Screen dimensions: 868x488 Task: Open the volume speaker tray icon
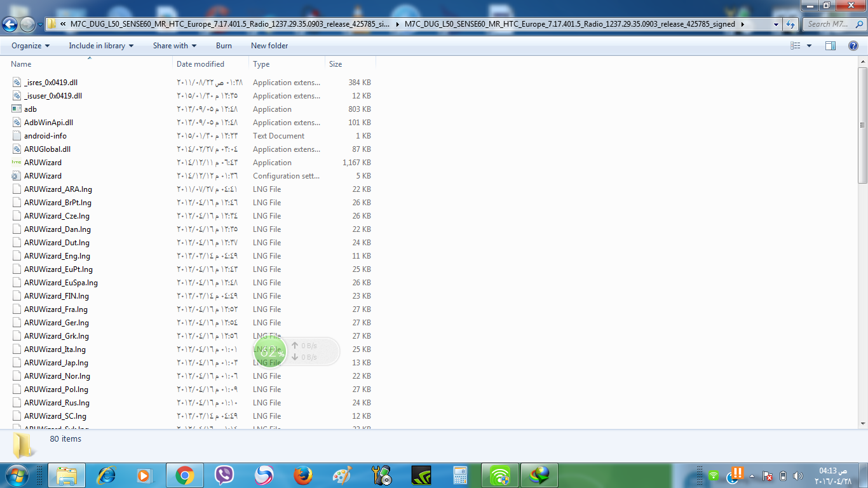pos(798,476)
